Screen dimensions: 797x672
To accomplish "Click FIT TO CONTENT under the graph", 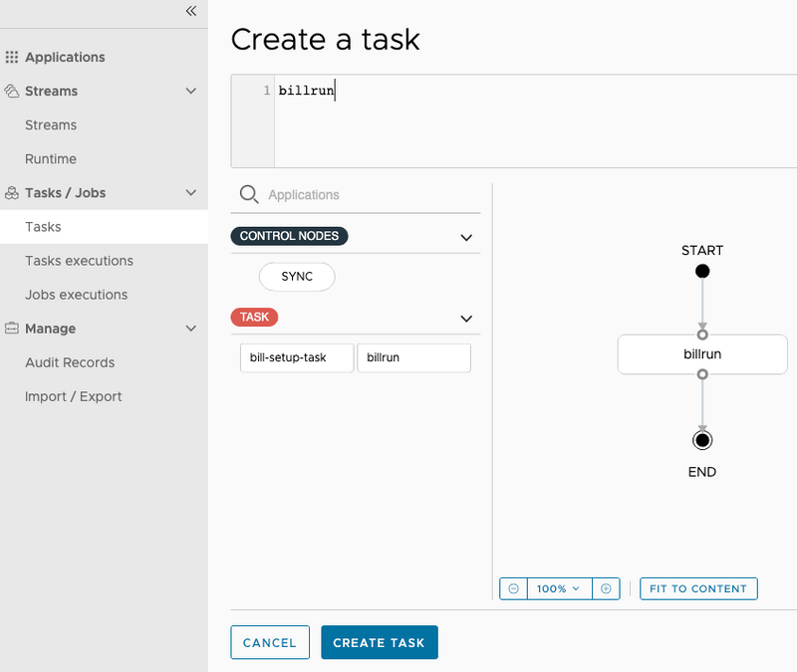I will (x=698, y=588).
